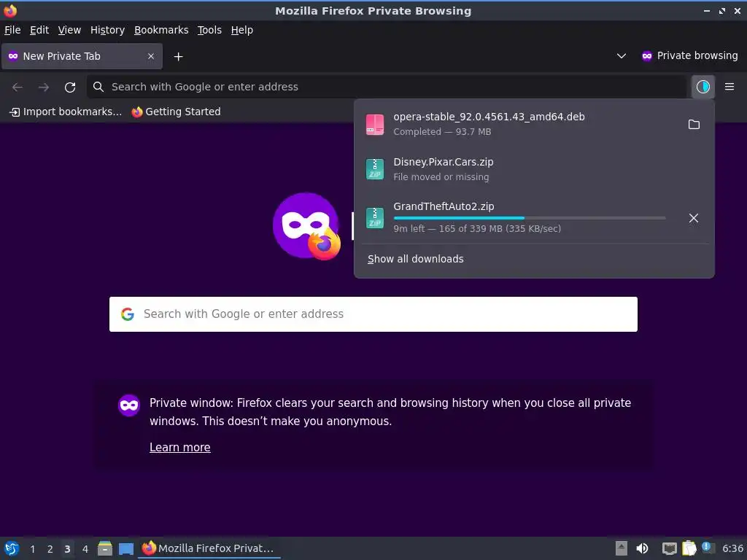Image resolution: width=747 pixels, height=560 pixels.
Task: Click Import bookmarks in bookmarks toolbar
Action: (66, 112)
